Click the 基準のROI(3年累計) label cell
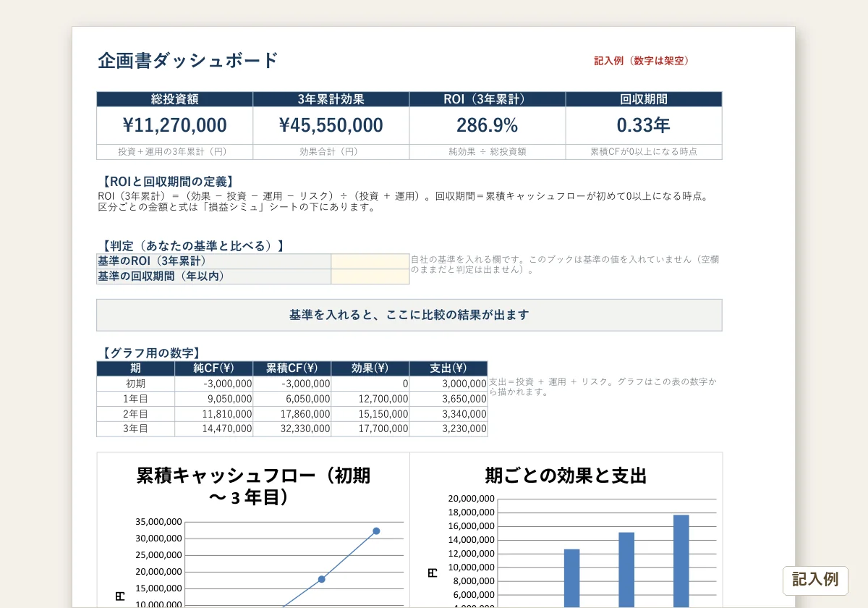The image size is (868, 608). [x=214, y=261]
